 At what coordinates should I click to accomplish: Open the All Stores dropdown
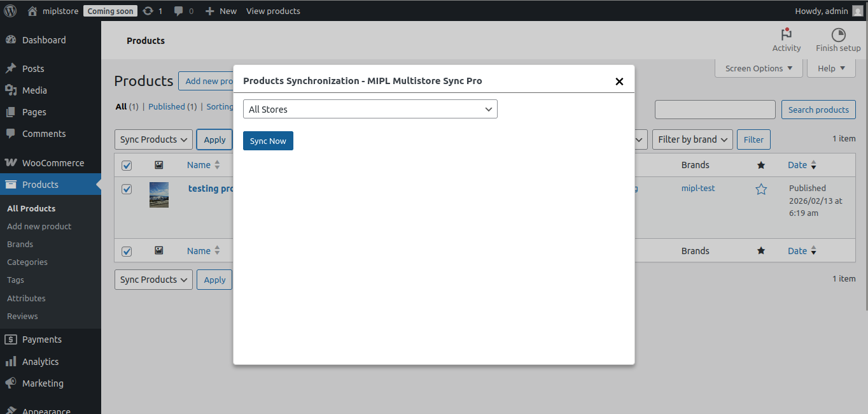370,109
